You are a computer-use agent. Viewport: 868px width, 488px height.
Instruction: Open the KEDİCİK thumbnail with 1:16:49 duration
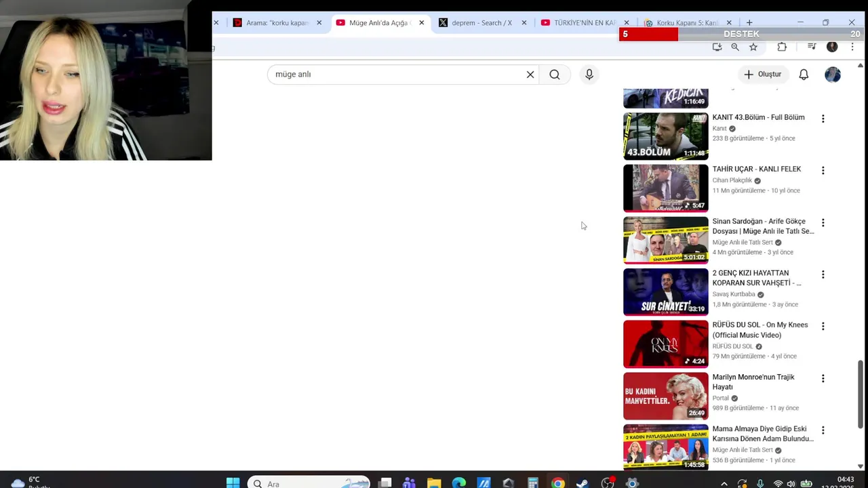(666, 98)
